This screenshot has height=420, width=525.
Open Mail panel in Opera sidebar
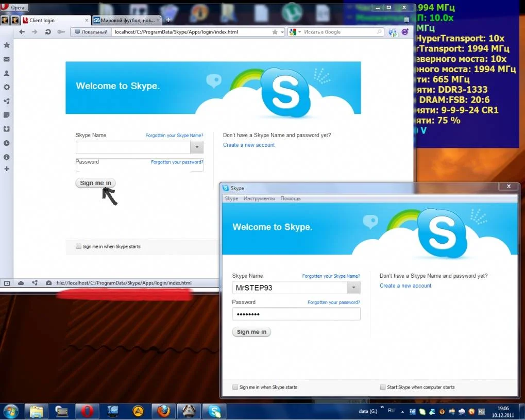point(6,59)
